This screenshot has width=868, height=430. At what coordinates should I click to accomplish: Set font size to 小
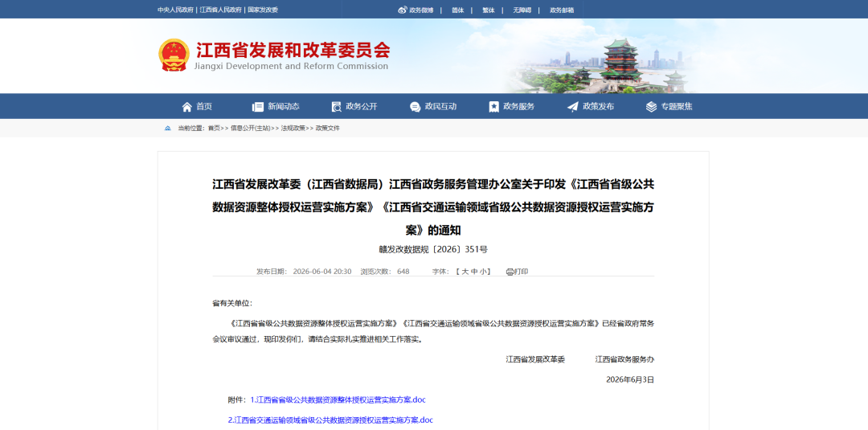[x=483, y=272]
